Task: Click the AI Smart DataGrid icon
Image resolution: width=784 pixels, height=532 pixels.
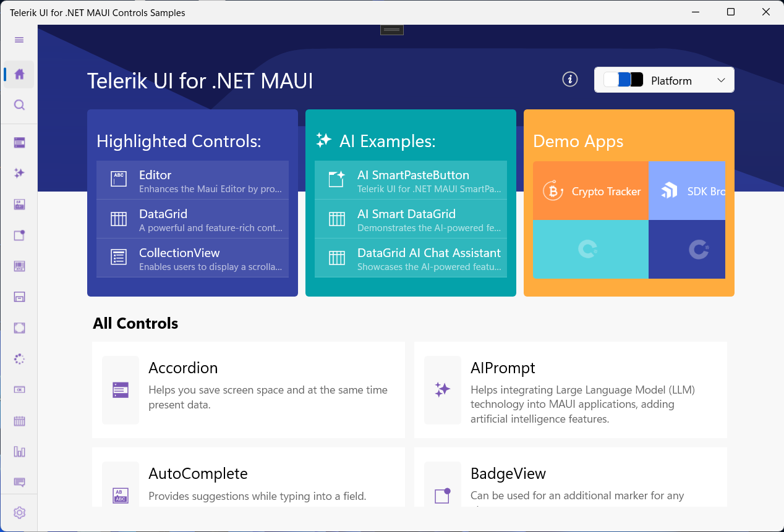Action: pyautogui.click(x=336, y=219)
